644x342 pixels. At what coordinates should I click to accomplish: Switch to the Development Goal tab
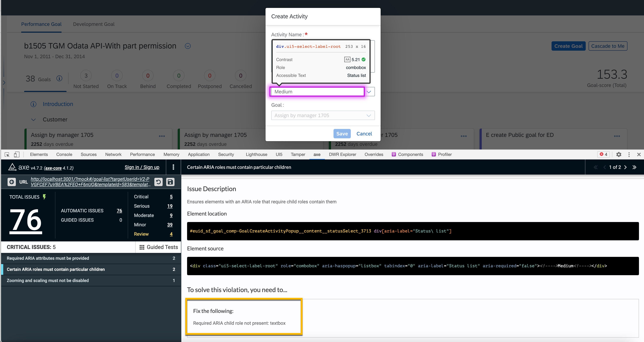[x=94, y=24]
